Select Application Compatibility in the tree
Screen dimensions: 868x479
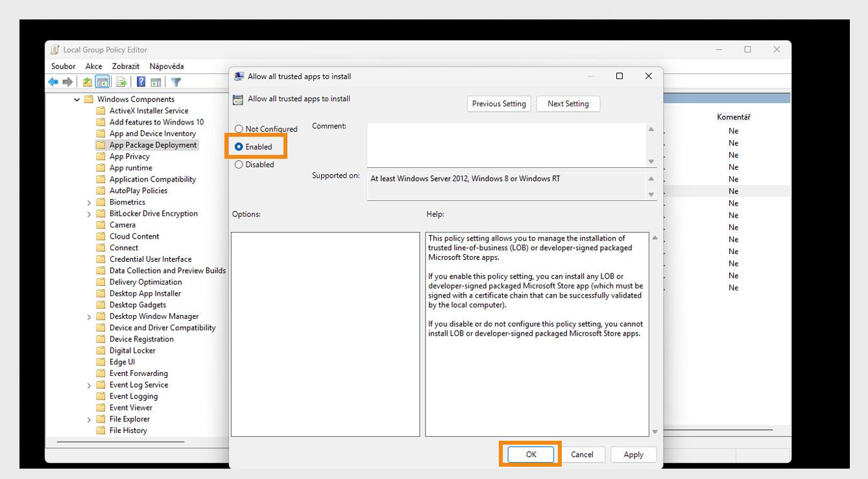[152, 180]
